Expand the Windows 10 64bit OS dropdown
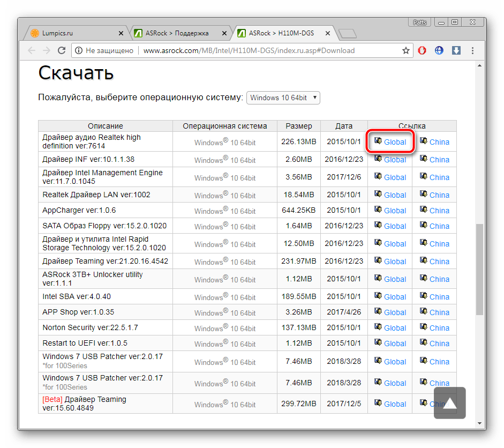Image resolution: width=504 pixels, height=448 pixels. pyautogui.click(x=283, y=98)
